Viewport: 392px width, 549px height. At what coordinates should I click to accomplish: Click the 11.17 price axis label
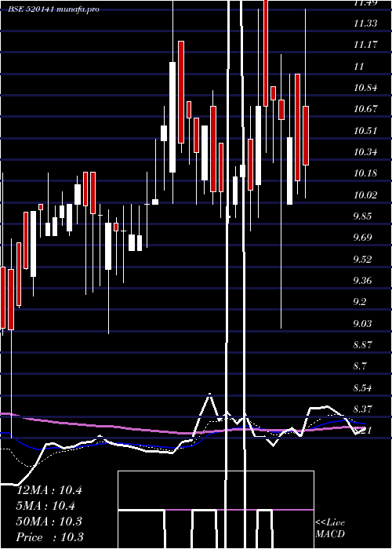[365, 45]
